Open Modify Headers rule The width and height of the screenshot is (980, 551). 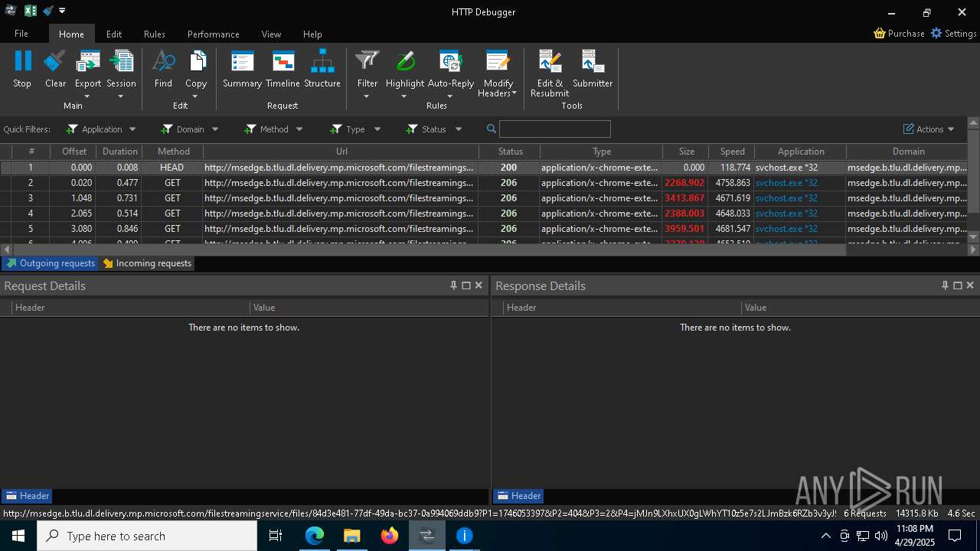click(498, 74)
